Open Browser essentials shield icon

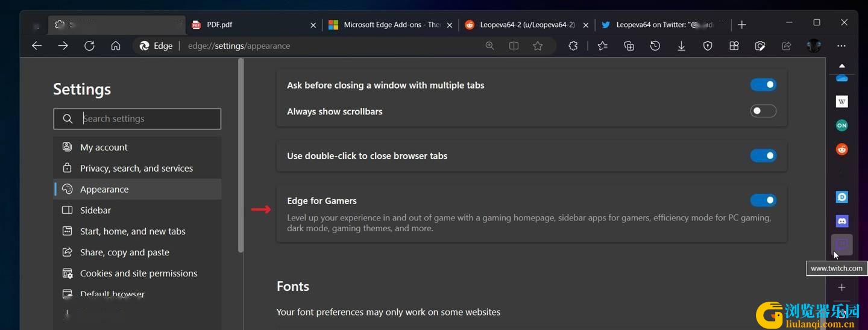708,46
